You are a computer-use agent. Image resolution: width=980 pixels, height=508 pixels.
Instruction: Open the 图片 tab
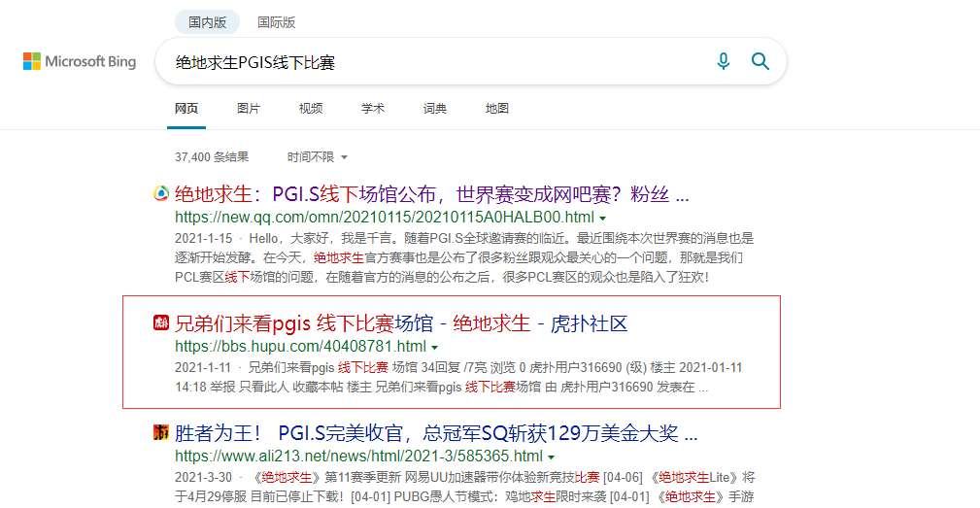point(248,109)
